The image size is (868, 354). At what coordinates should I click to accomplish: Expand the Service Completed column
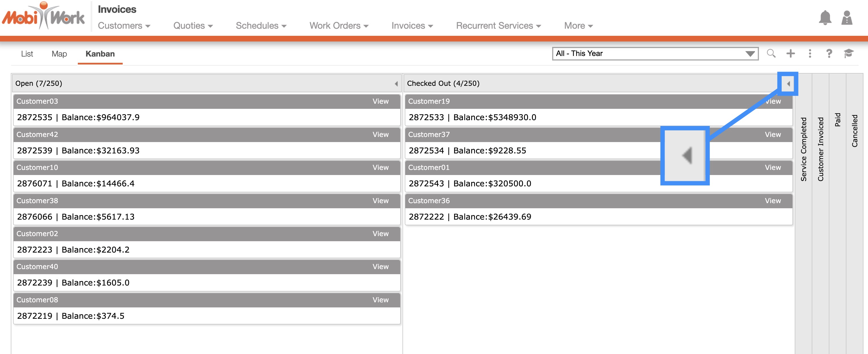coord(804,149)
